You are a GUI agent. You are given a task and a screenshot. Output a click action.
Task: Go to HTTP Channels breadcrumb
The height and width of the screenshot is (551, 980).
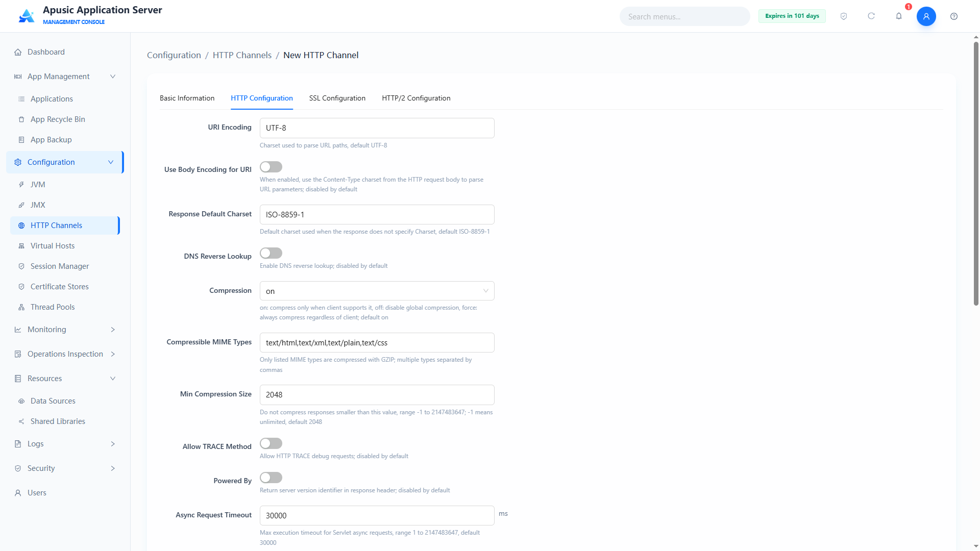(242, 55)
